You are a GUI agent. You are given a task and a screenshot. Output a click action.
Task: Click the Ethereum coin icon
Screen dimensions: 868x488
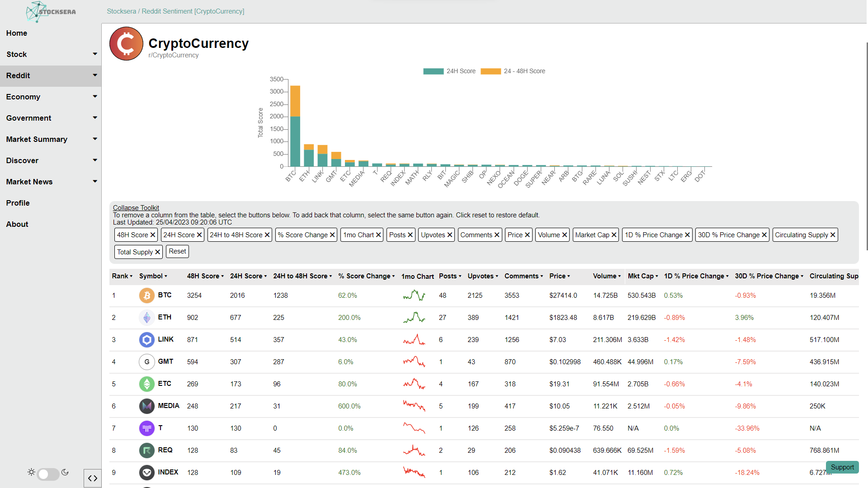[146, 318]
